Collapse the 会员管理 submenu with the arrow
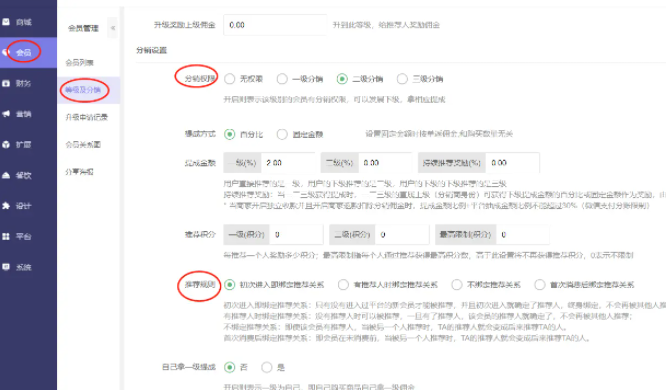This screenshot has width=666, height=390. (x=113, y=28)
